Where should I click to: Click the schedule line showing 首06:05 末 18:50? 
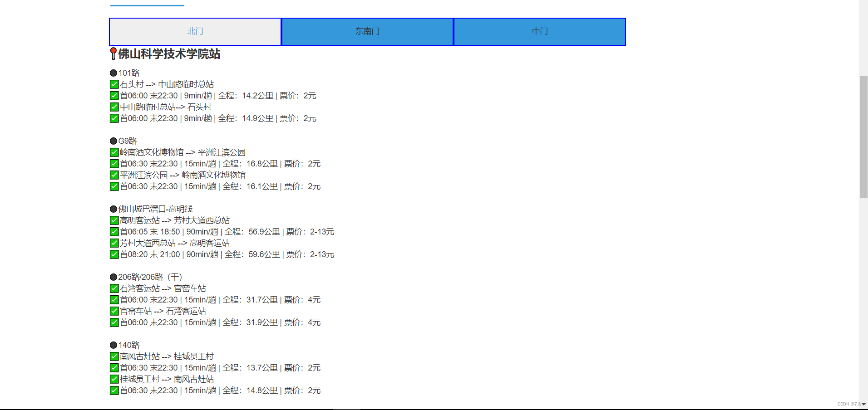click(227, 232)
